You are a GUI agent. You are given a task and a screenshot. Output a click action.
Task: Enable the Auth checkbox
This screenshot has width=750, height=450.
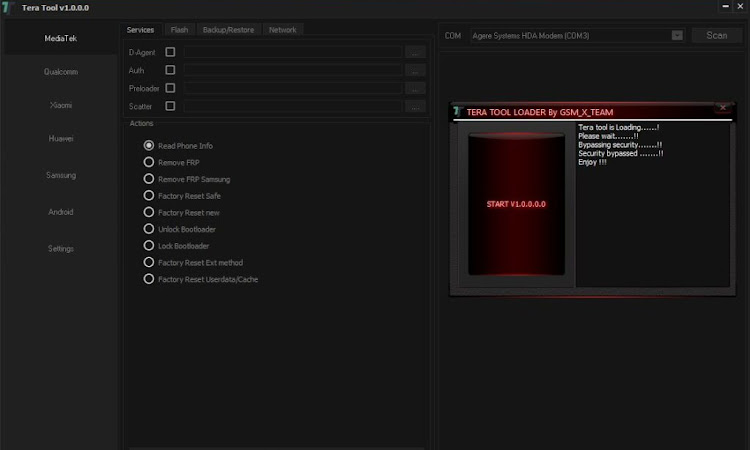click(170, 70)
